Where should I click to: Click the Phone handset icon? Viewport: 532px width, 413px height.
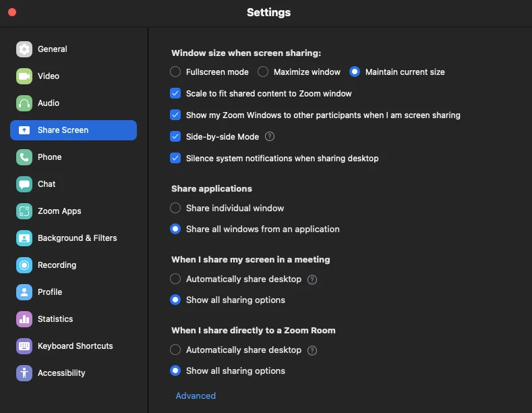point(24,157)
